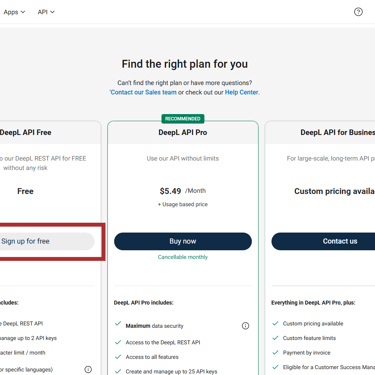The width and height of the screenshot is (375, 375).
Task: Click info icon in DeepL API Free features
Action: pyautogui.click(x=88, y=369)
